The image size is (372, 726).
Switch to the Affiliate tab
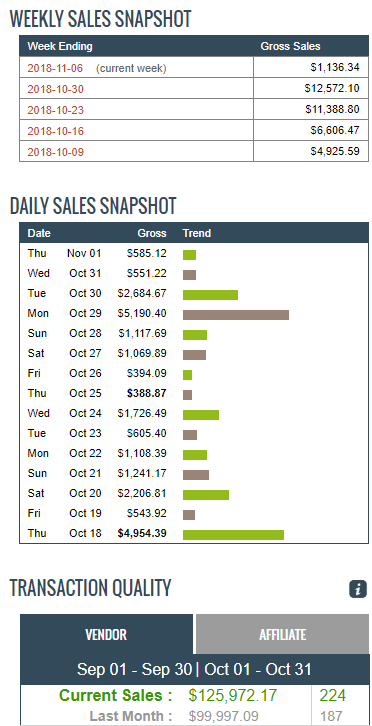(x=283, y=634)
